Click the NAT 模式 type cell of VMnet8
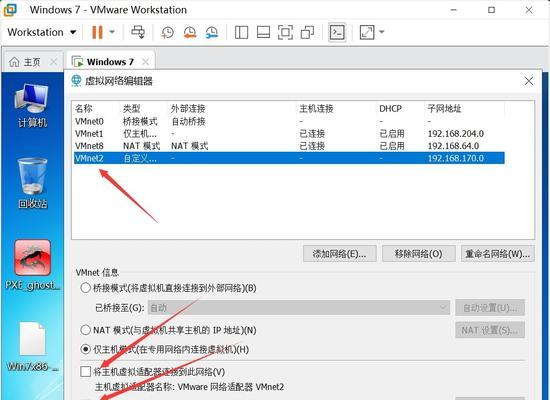 [141, 146]
